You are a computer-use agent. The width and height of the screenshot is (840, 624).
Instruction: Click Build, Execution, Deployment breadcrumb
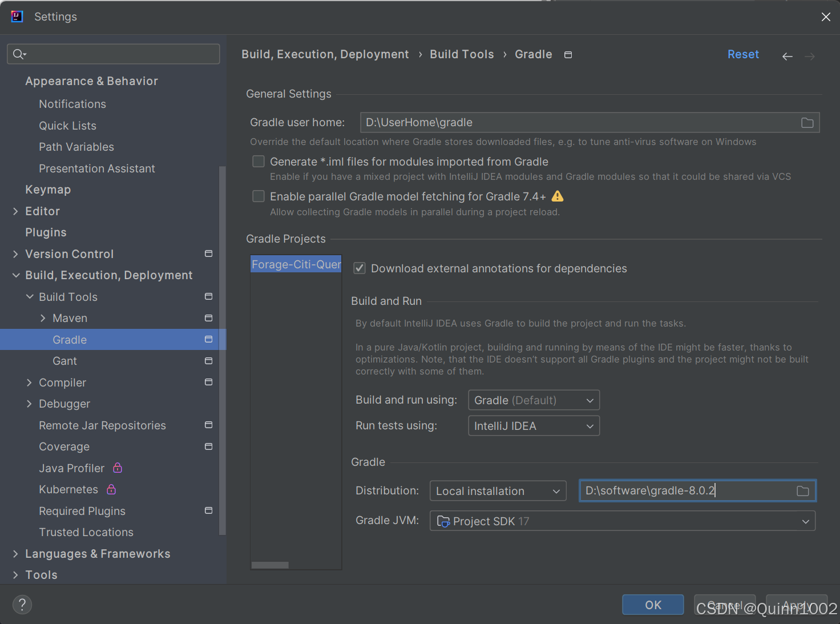point(325,54)
